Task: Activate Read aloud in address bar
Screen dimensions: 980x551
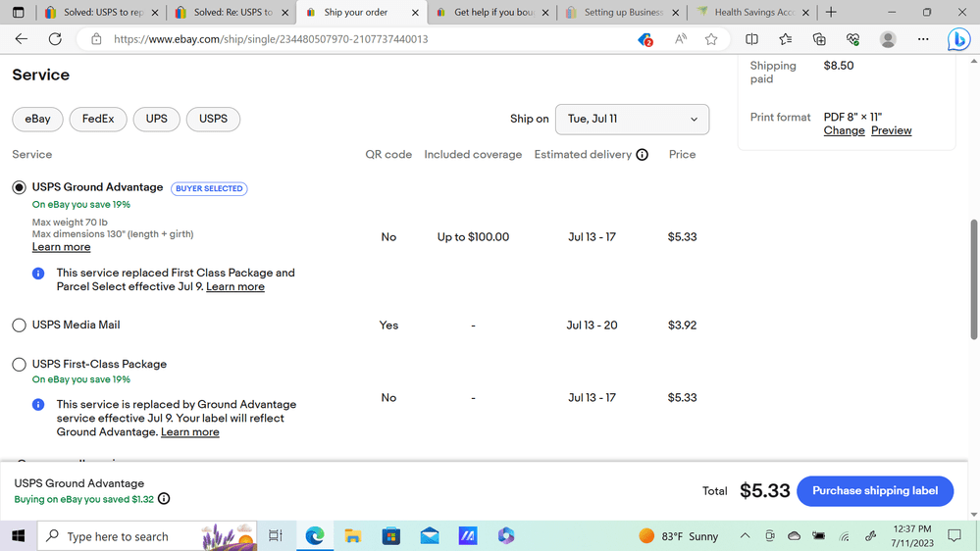Action: click(681, 39)
